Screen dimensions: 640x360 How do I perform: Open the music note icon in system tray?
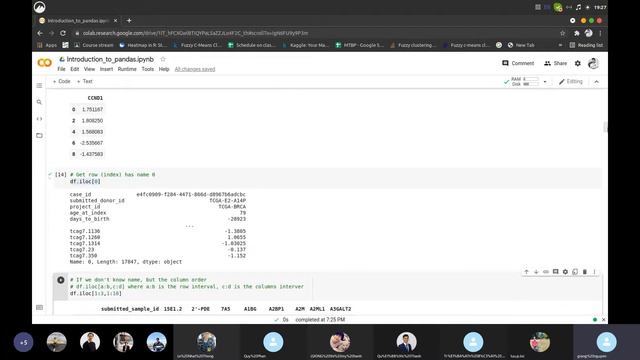point(578,7)
